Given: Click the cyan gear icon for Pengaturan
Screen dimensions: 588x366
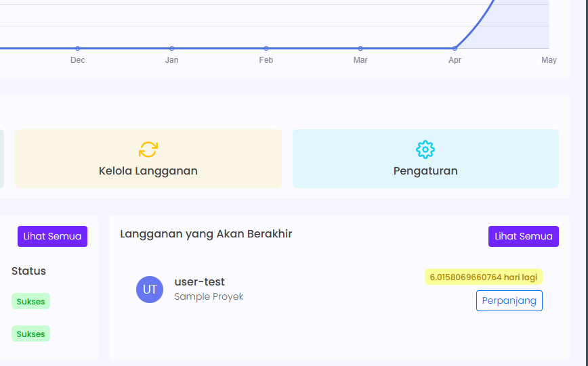Looking at the screenshot, I should [425, 150].
